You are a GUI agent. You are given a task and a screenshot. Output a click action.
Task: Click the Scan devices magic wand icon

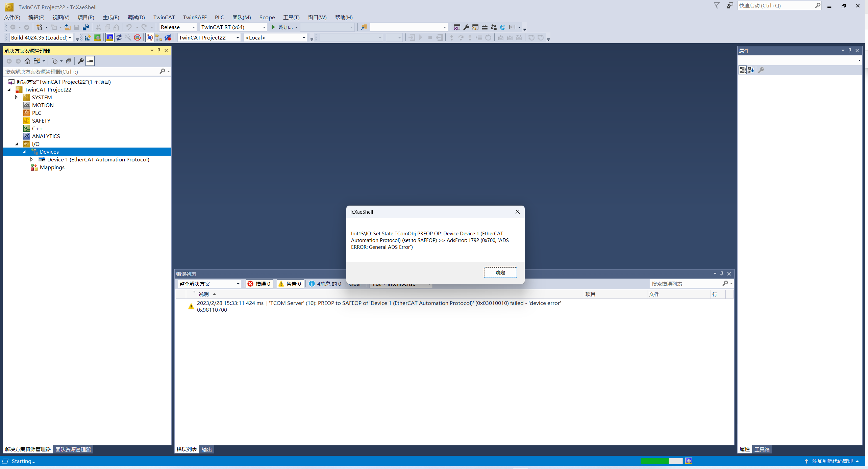128,37
